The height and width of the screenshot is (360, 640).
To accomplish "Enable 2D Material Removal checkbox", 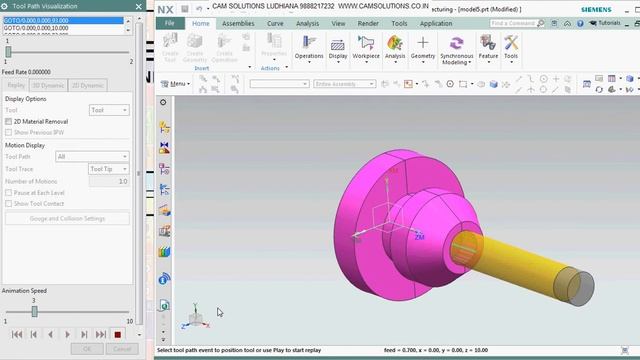I will point(8,122).
